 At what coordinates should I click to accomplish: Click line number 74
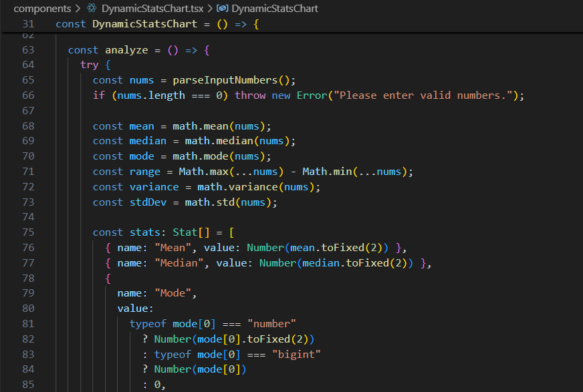point(28,217)
